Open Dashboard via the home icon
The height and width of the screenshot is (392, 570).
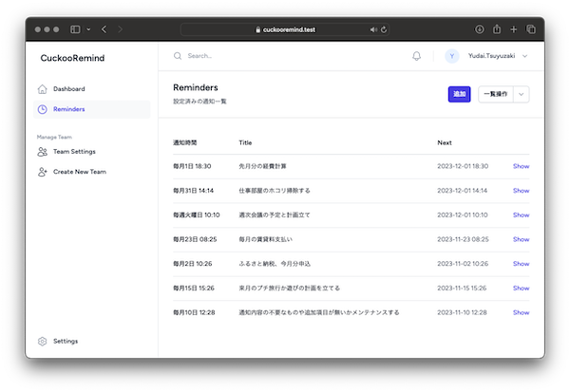pyautogui.click(x=42, y=89)
